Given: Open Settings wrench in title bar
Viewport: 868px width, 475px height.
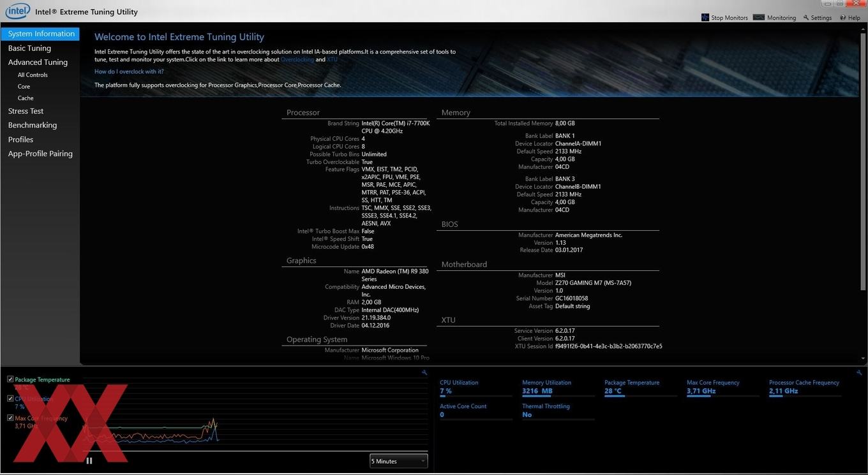Looking at the screenshot, I should 806,18.
